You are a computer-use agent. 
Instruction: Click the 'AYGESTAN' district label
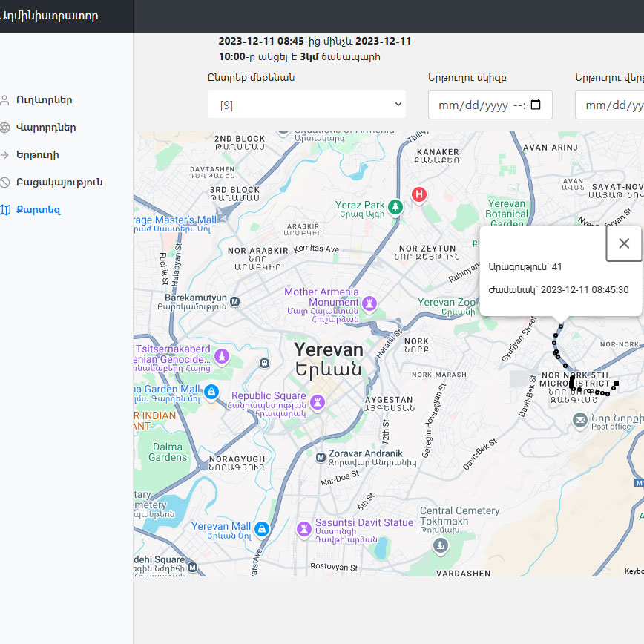coord(389,400)
